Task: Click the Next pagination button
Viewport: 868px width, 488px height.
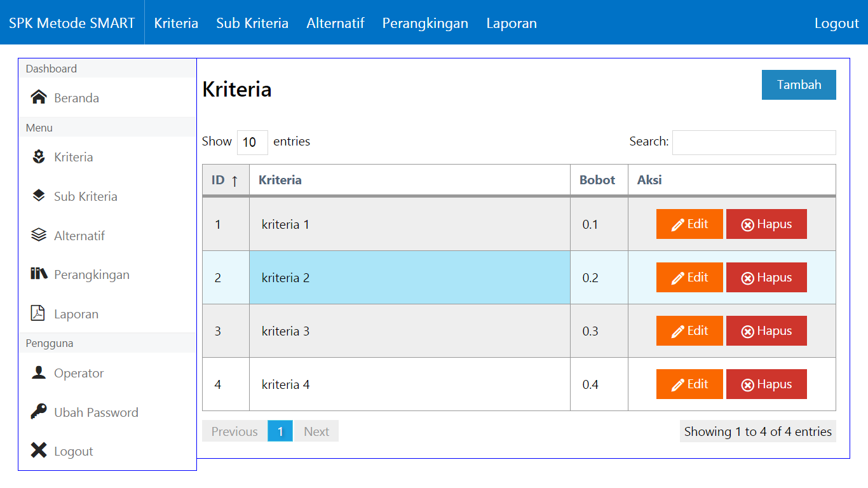Action: 316,431
